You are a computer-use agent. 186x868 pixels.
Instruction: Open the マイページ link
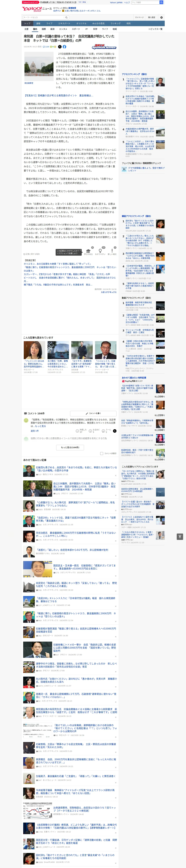coord(139,18)
